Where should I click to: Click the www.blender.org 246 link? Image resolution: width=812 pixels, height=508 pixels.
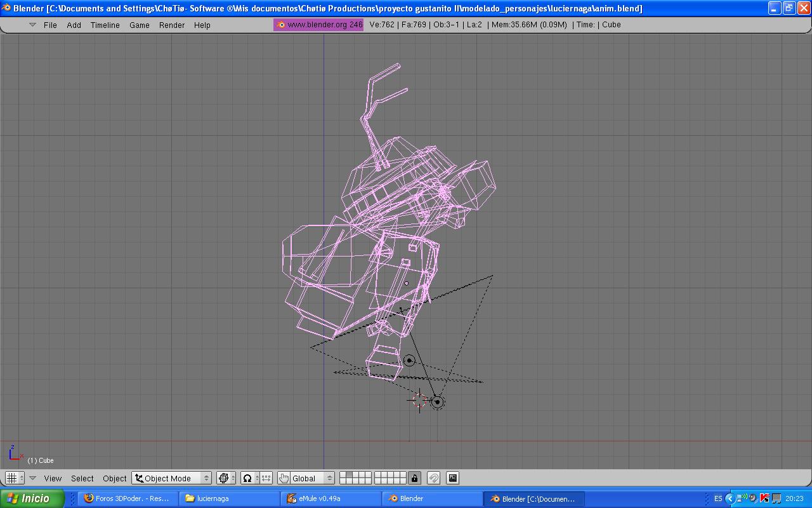(x=318, y=25)
